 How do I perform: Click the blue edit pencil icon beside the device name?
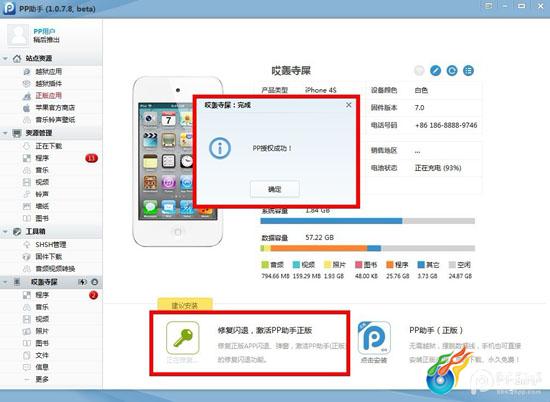click(x=436, y=71)
